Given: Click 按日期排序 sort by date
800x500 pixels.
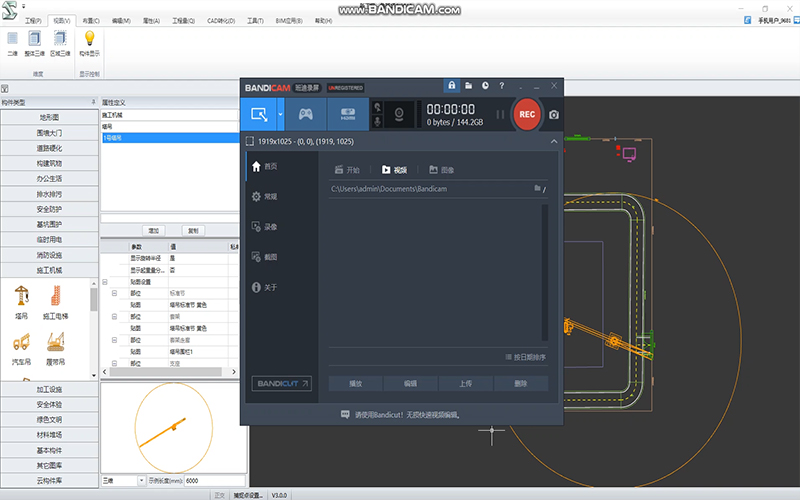Looking at the screenshot, I should [x=526, y=357].
